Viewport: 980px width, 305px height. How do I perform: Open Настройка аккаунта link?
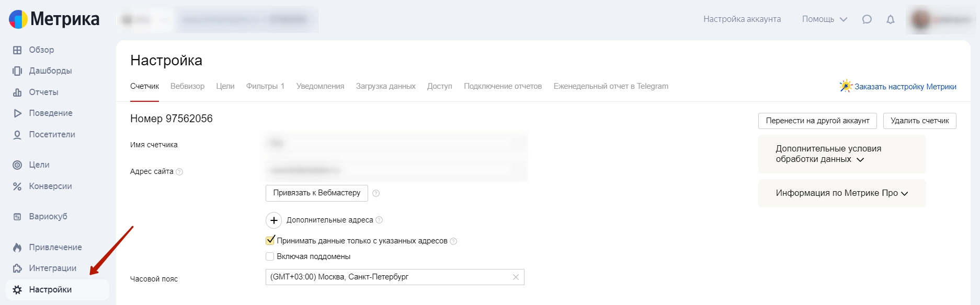(x=742, y=19)
